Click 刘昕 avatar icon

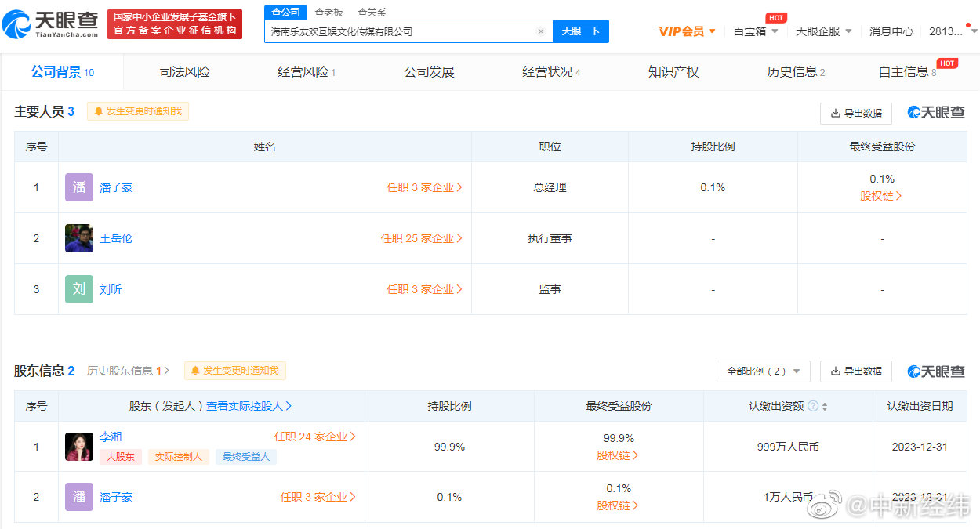tap(79, 289)
